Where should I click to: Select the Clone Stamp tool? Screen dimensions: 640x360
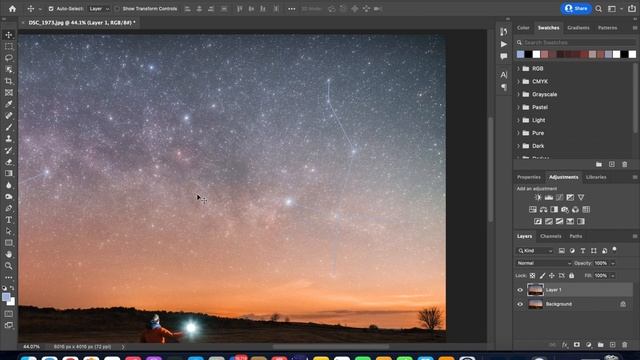(x=9, y=139)
